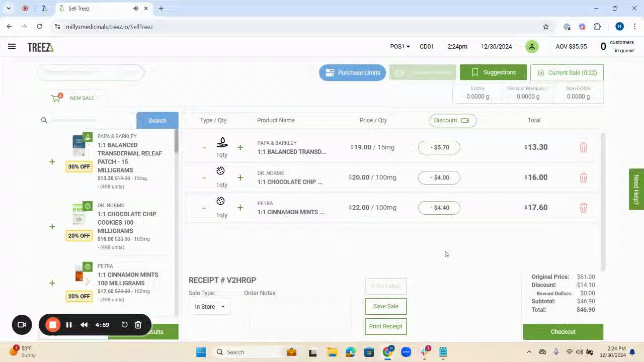Edit the -$4.40 discount on mints

click(x=439, y=208)
